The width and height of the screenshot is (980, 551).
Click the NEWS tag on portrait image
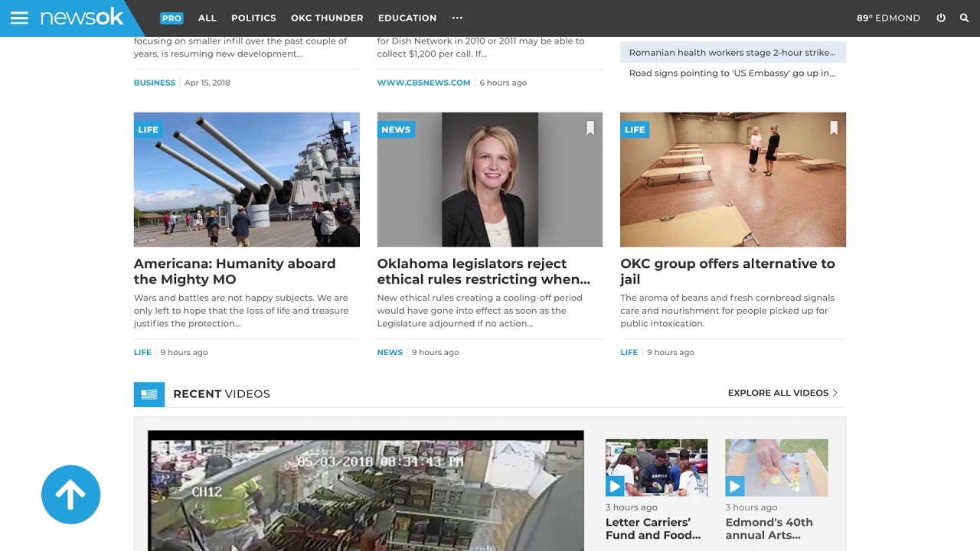point(396,129)
